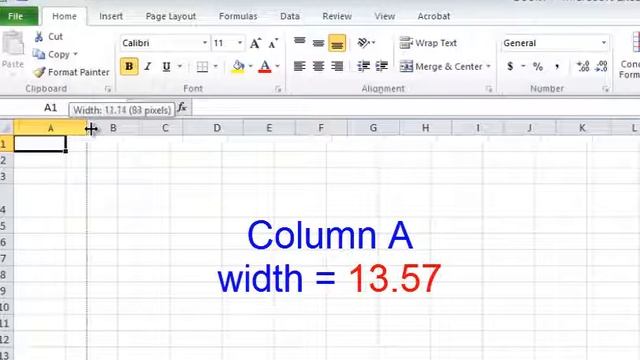Open the View tab
Viewport: 640px width, 360px height.
point(385,16)
